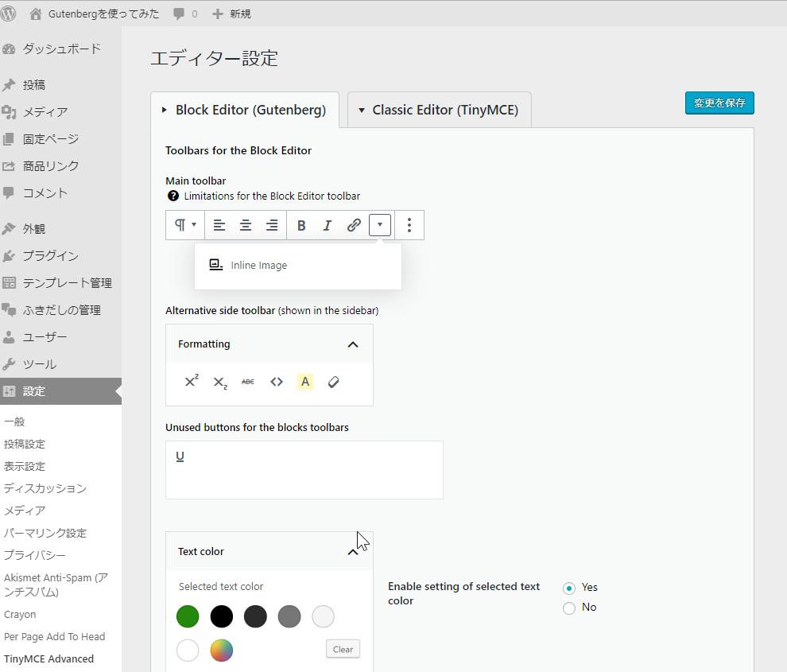787x672 pixels.
Task: Open the 表示設定 submenu link
Action: point(25,466)
